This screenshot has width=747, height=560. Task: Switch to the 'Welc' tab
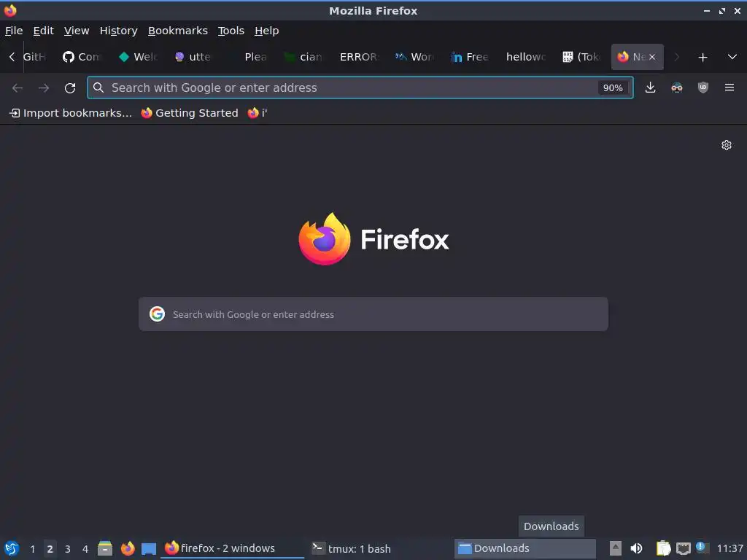(x=138, y=57)
